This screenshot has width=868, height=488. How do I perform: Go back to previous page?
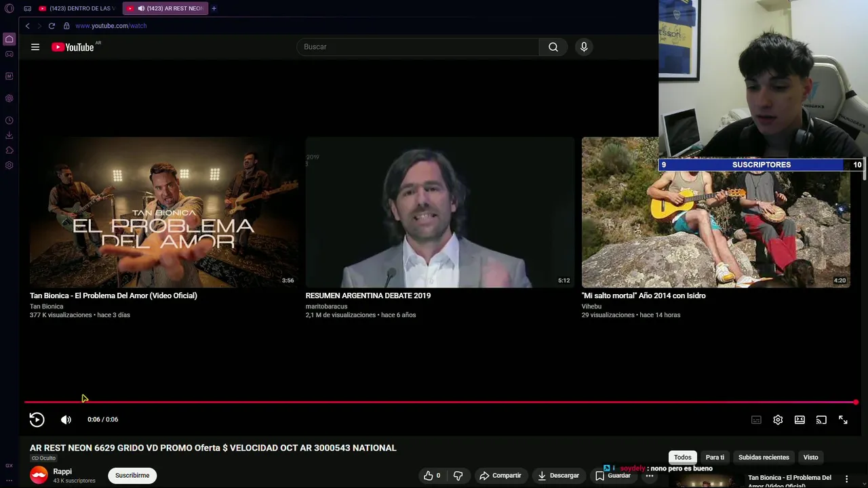(x=27, y=26)
